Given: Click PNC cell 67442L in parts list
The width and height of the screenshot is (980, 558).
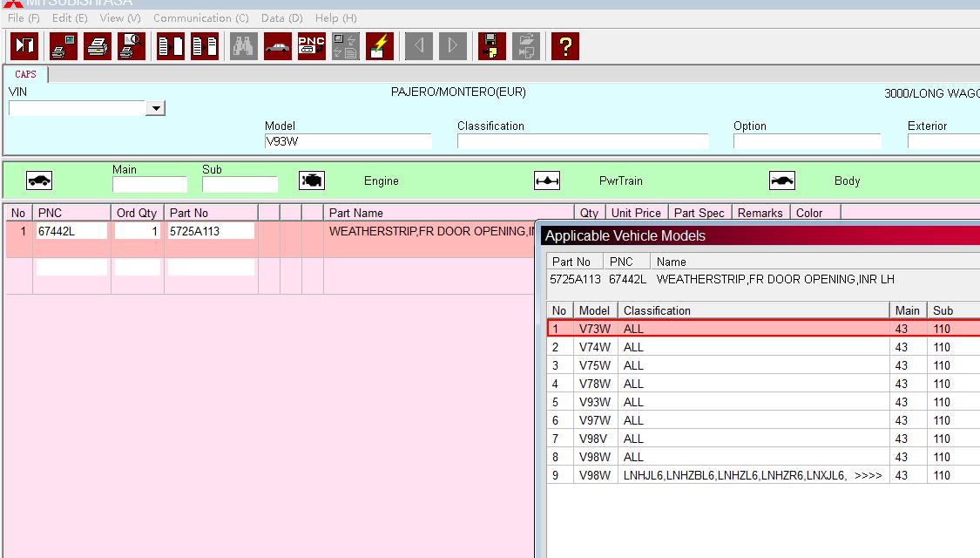Looking at the screenshot, I should (71, 231).
